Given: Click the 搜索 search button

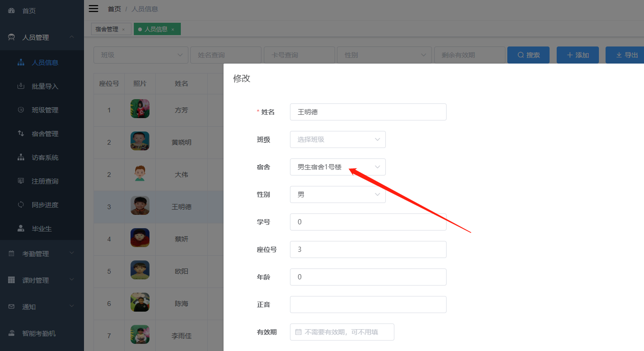Looking at the screenshot, I should coord(528,55).
